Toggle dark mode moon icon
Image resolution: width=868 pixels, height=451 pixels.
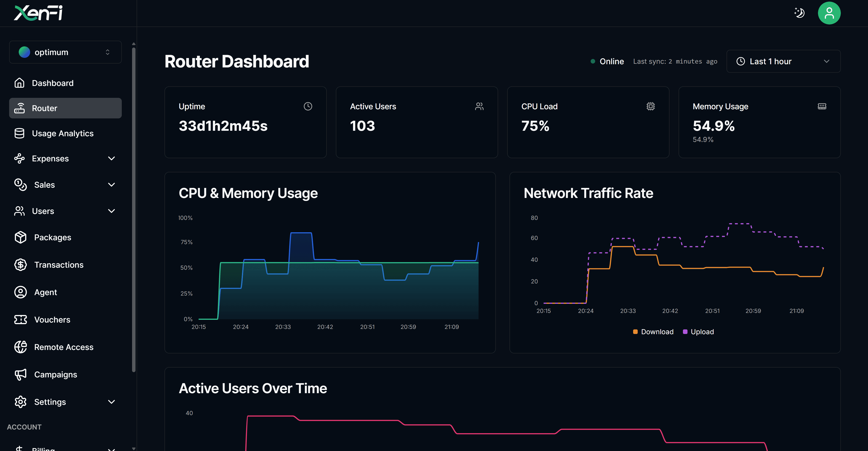click(x=799, y=13)
